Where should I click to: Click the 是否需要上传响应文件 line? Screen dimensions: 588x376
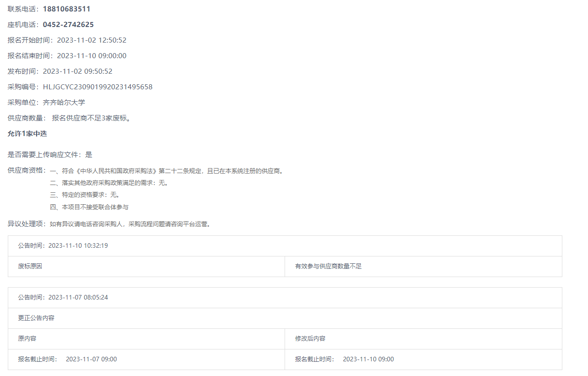(50, 155)
